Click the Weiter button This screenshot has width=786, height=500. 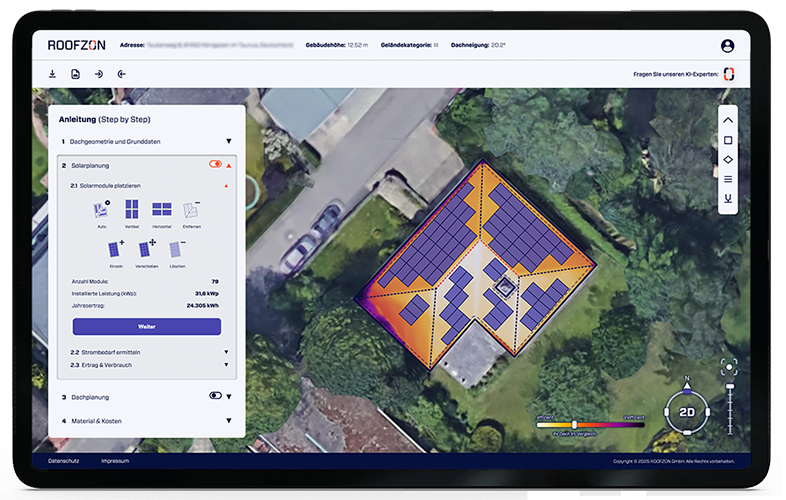click(147, 327)
